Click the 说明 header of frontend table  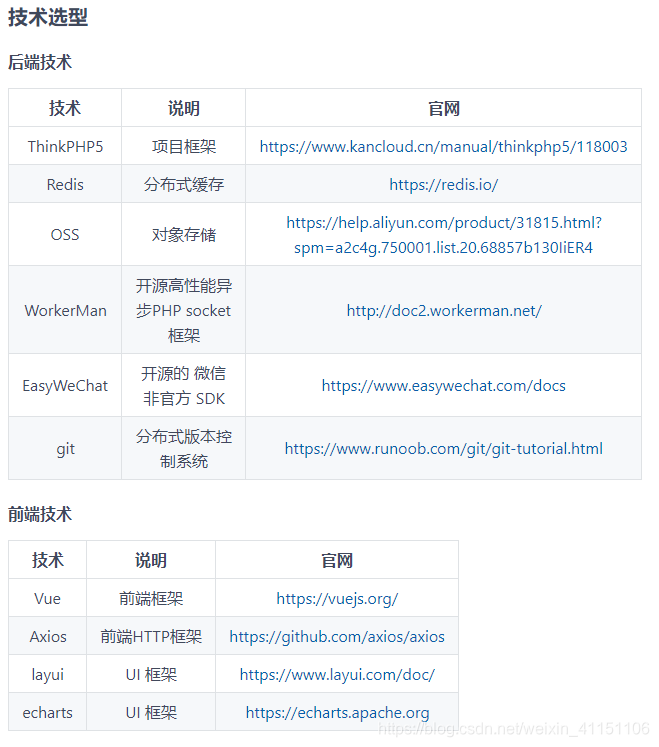click(x=151, y=561)
